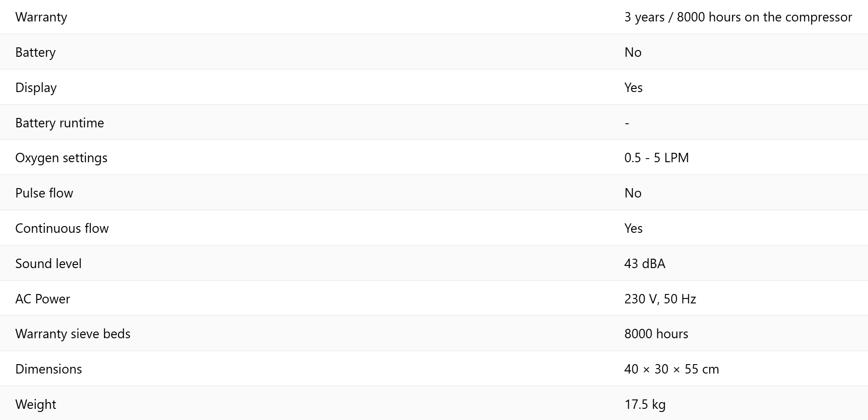Click the '17.5 kg' weight value

pyautogui.click(x=645, y=404)
